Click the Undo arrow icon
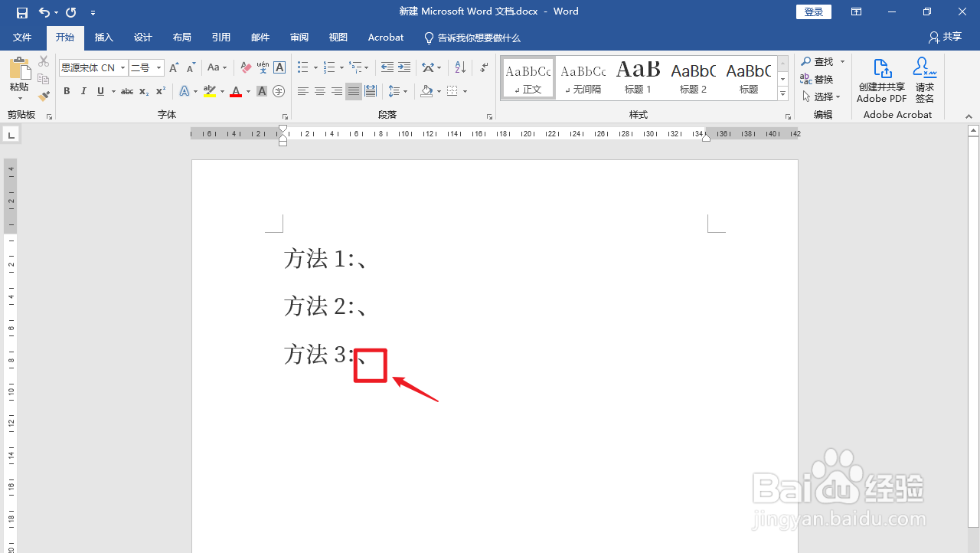This screenshot has width=980, height=553. pyautogui.click(x=44, y=12)
